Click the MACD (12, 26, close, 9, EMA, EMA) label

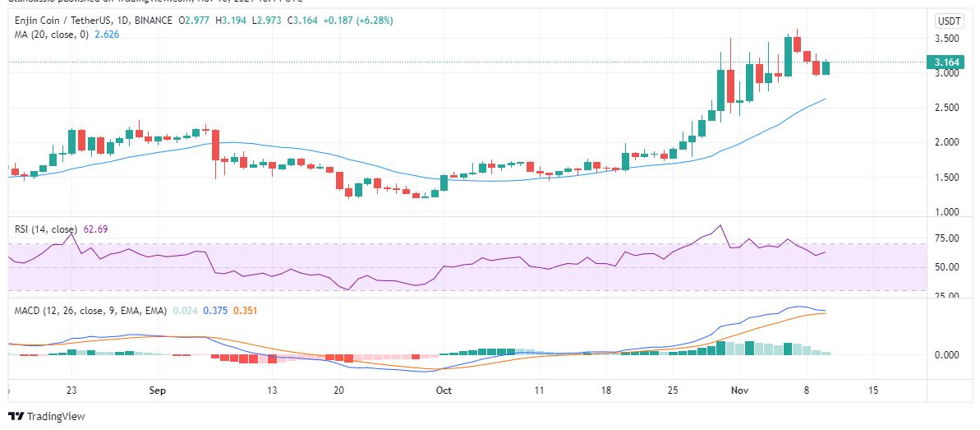click(90, 310)
